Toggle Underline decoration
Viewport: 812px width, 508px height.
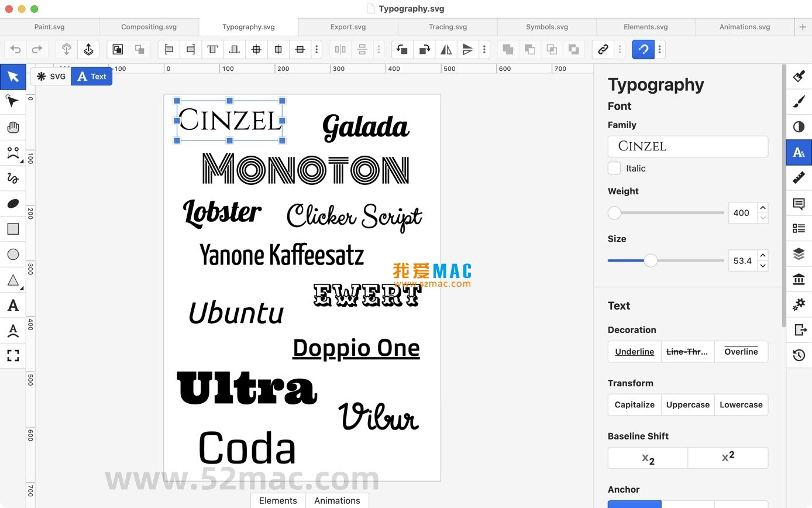click(x=634, y=352)
